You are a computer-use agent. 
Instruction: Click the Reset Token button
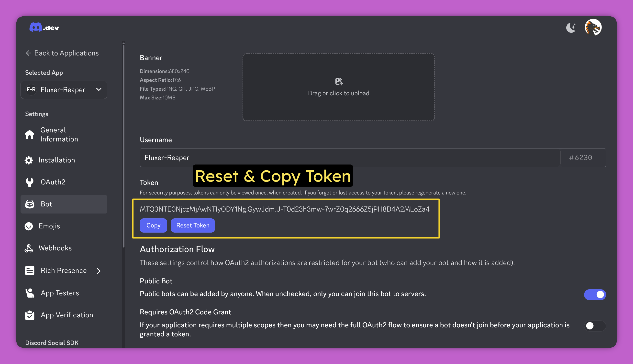(x=193, y=225)
